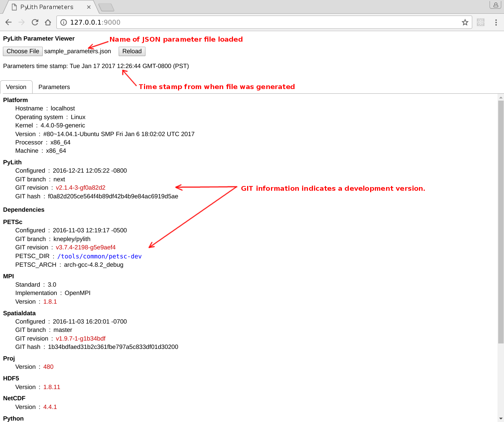Switch to the Version tab

pos(16,87)
